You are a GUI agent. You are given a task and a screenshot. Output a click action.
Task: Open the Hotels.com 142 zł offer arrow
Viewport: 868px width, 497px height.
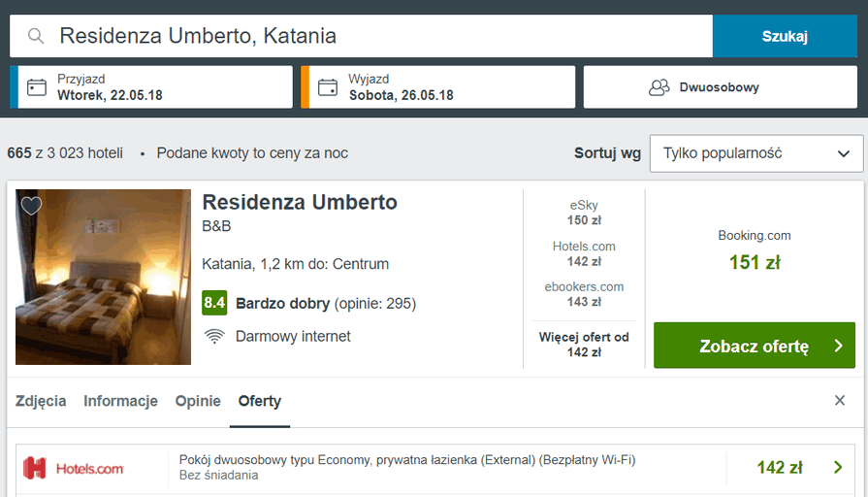point(838,468)
